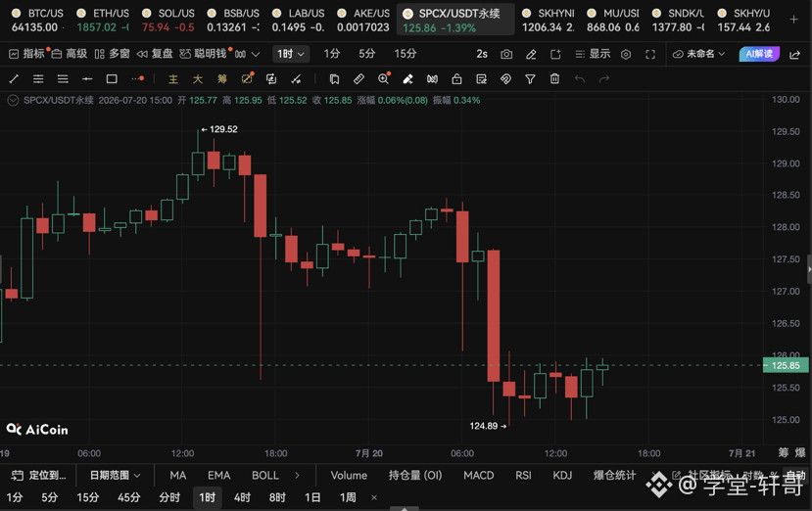Open the 指标 indicators menu
The width and height of the screenshot is (812, 511).
[28, 53]
